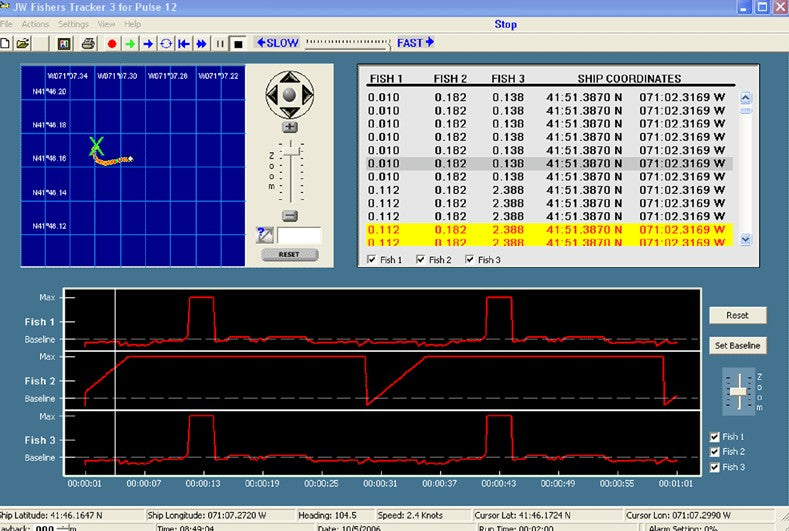The height and width of the screenshot is (531, 789).
Task: Toggle Fish 2 checkbox under data table
Action: pyautogui.click(x=422, y=261)
